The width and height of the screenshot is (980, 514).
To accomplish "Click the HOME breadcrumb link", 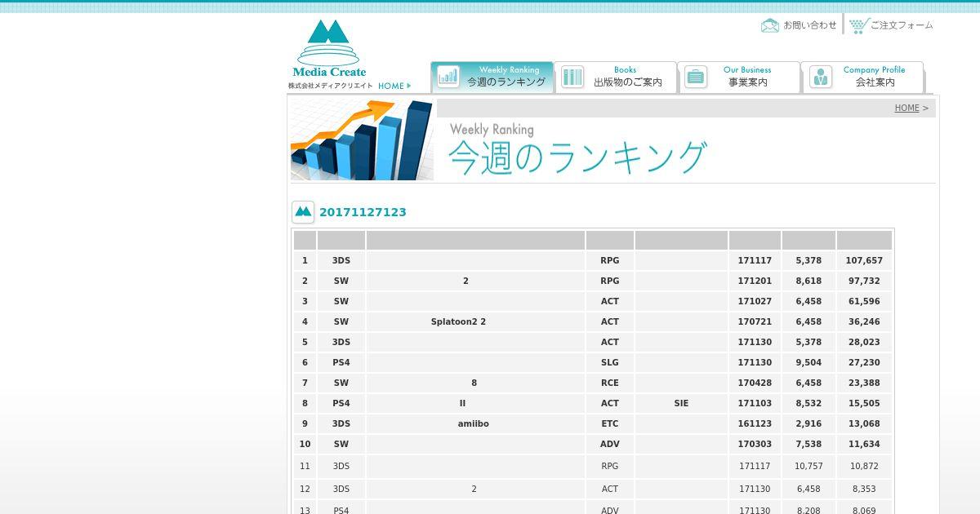I will click(906, 108).
